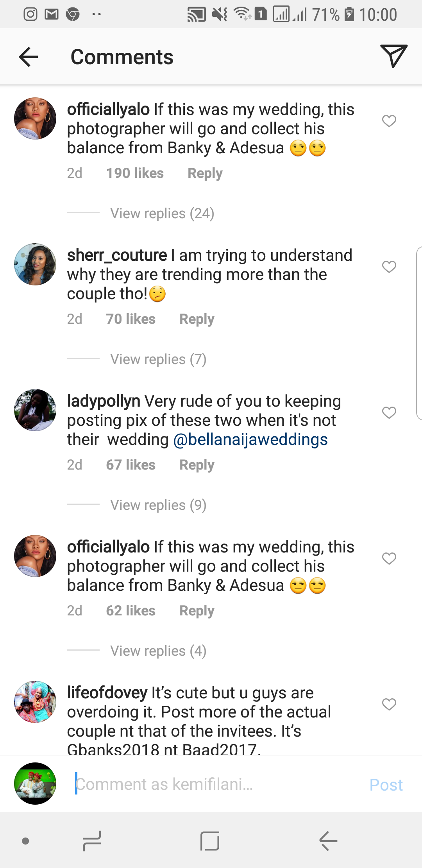Heart ladypollyn's comment
Image resolution: width=422 pixels, height=868 pixels.
(x=389, y=412)
